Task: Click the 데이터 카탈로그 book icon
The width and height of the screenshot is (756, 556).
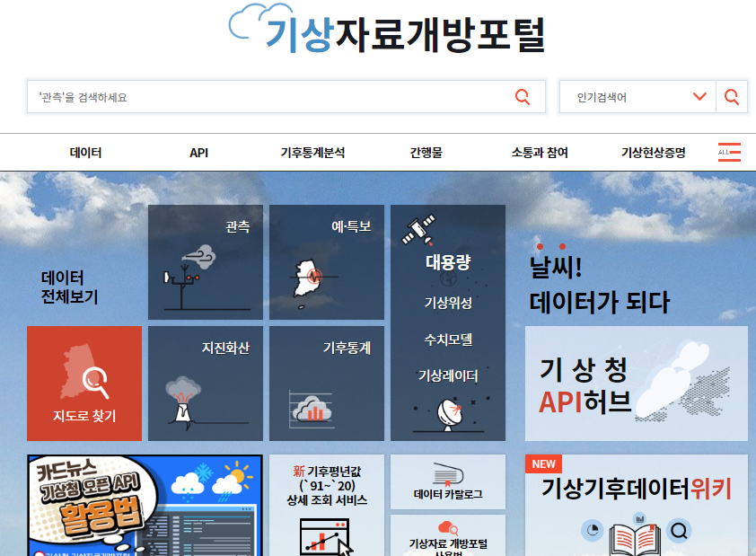Action: 448,474
